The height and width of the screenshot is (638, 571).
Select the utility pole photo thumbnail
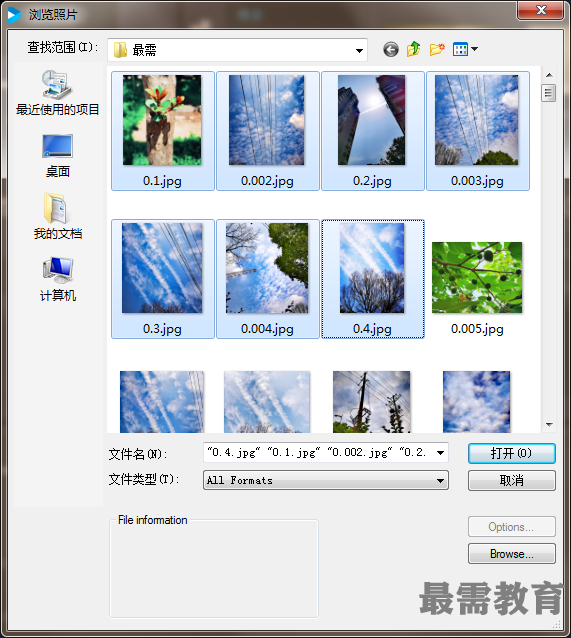click(x=372, y=402)
